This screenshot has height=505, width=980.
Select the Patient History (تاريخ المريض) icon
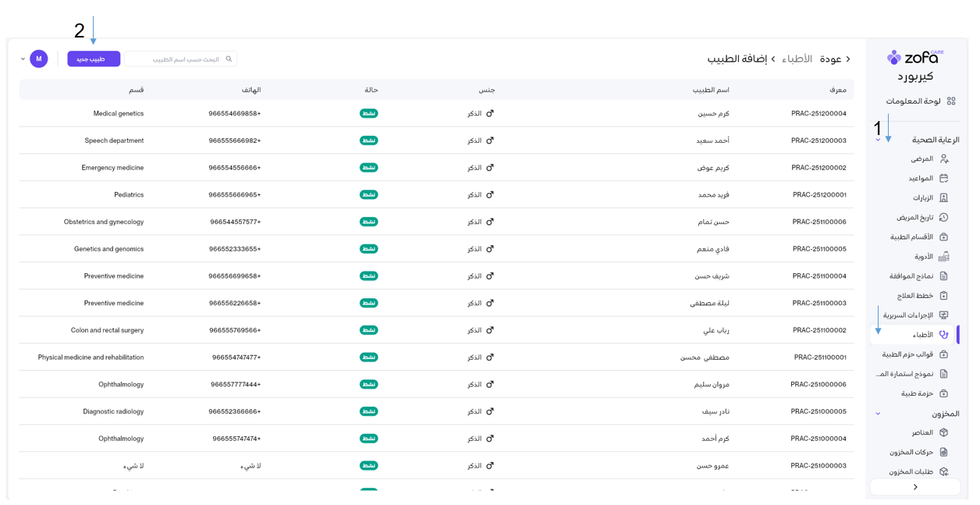point(943,218)
